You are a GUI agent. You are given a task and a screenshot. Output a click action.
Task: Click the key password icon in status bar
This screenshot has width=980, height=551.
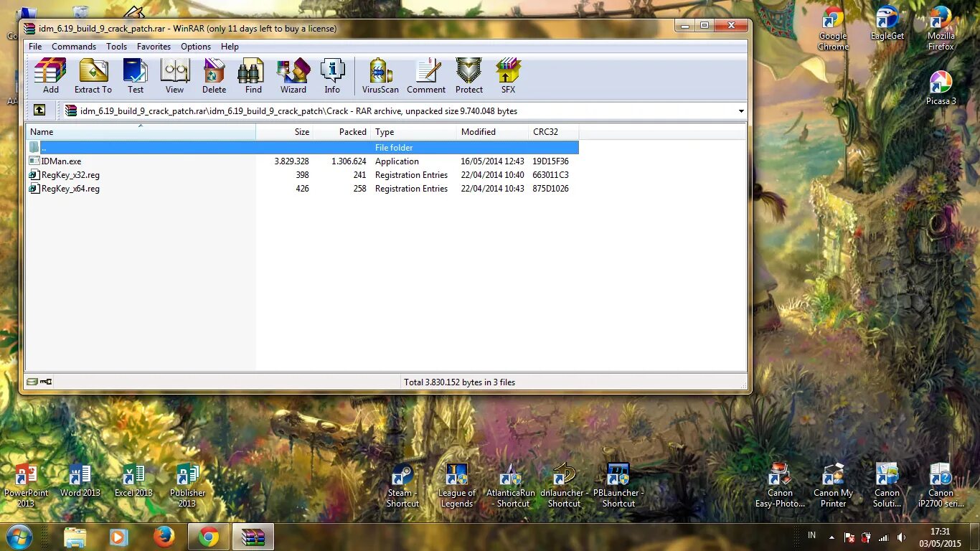[46, 382]
